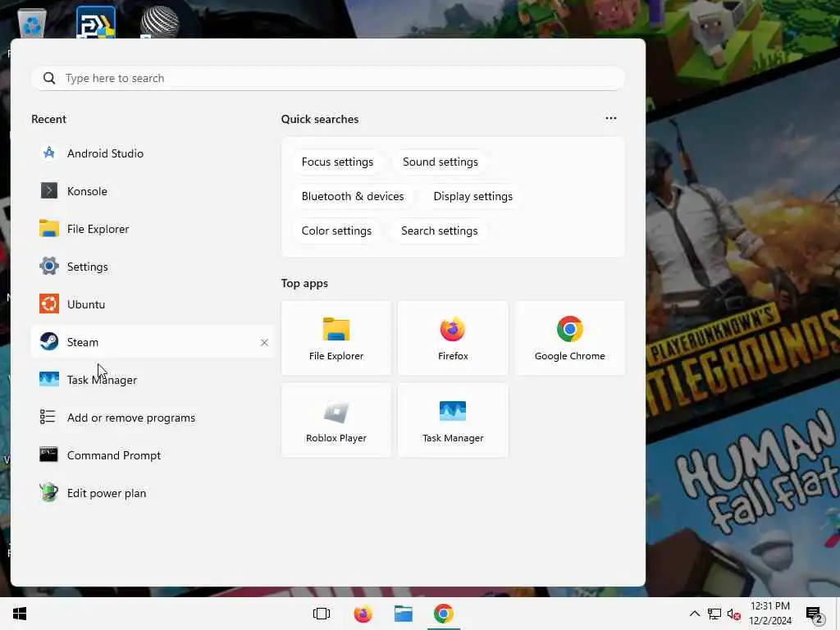Screen dimensions: 840x630
Task: Open Task View on the taskbar
Action: [x=322, y=614]
